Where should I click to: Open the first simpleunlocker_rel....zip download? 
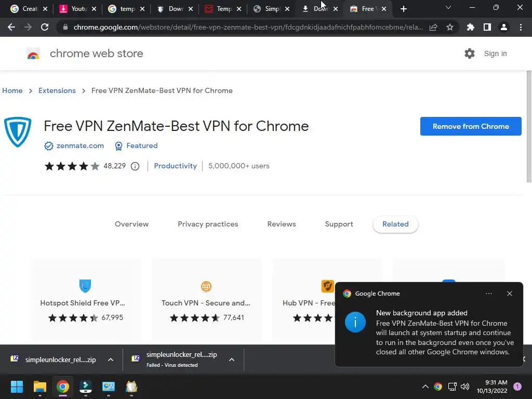coord(60,360)
